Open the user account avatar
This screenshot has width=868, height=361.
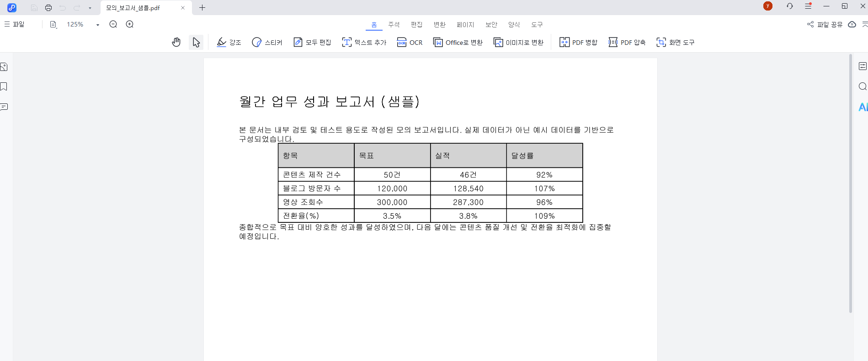click(x=768, y=6)
